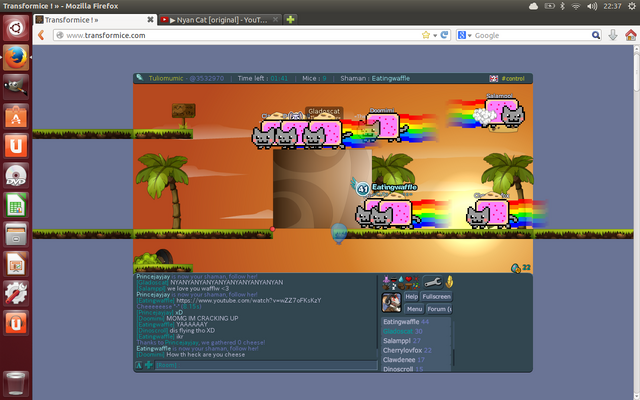Click the golden feather icon beside the wrench
The image size is (640, 400).
(449, 282)
